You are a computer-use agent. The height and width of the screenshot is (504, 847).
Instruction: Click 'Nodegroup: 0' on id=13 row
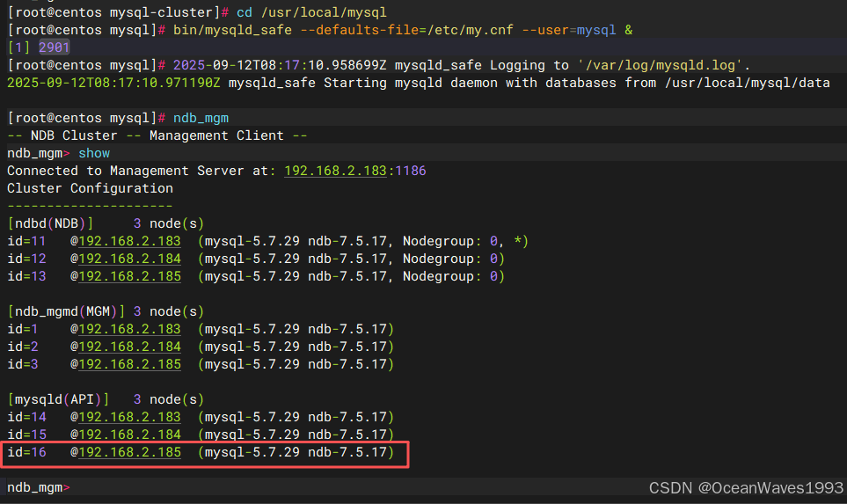[450, 276]
